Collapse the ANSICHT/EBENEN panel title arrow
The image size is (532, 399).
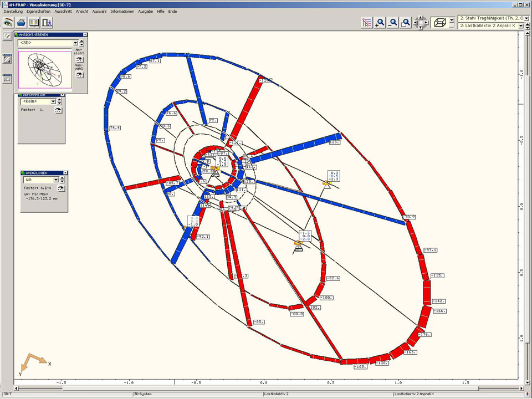coord(85,34)
